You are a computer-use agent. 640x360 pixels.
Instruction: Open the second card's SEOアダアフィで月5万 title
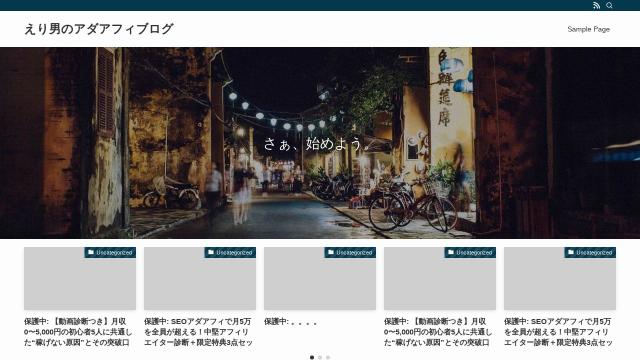pyautogui.click(x=198, y=332)
